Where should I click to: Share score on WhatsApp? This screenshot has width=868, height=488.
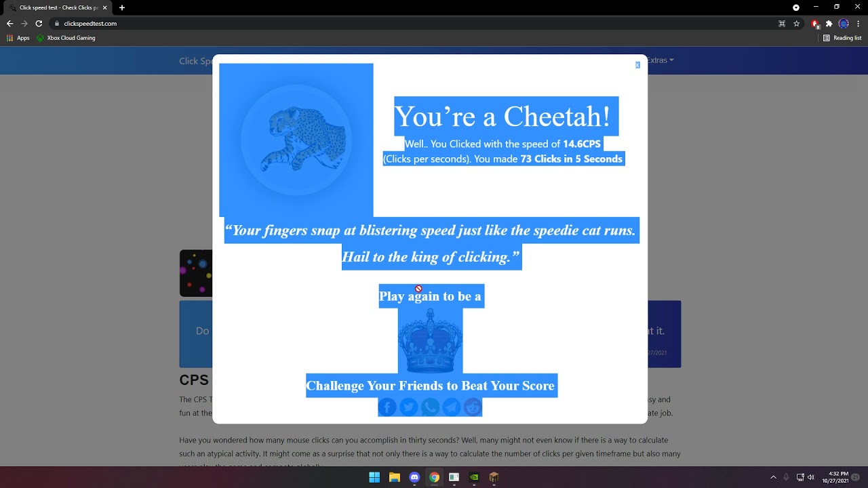point(430,407)
